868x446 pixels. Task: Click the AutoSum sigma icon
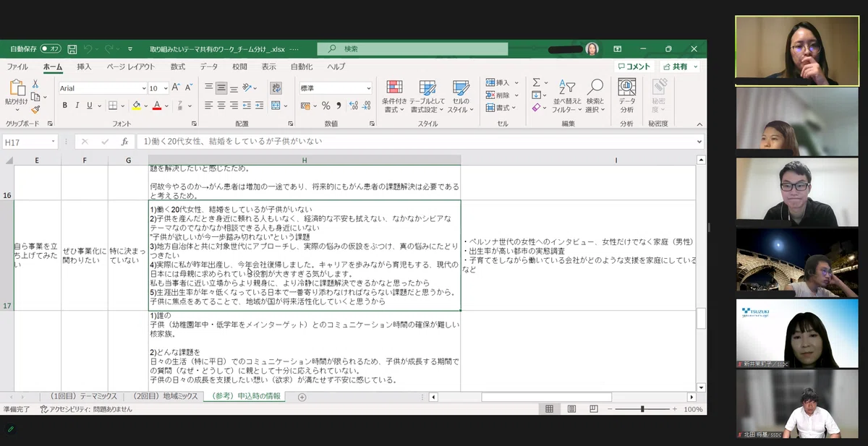536,82
